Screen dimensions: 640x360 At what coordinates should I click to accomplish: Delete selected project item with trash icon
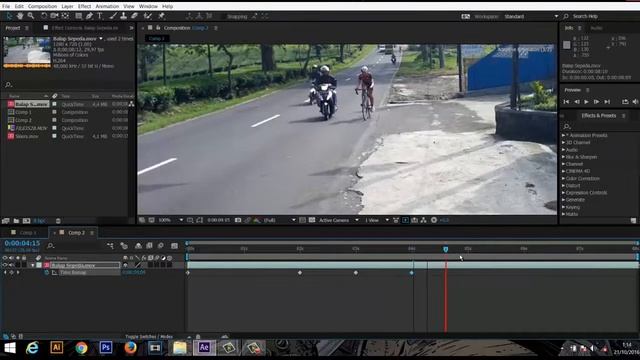tap(58, 221)
